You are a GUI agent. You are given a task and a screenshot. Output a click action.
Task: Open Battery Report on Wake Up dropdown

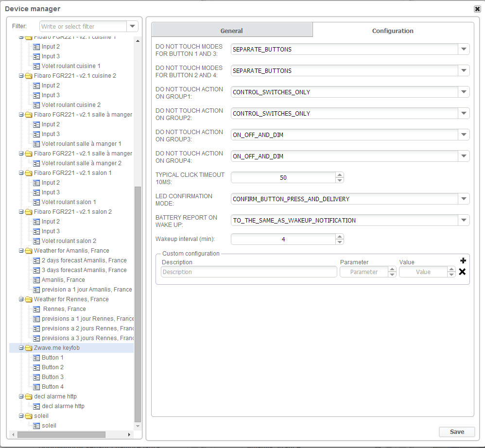464,220
